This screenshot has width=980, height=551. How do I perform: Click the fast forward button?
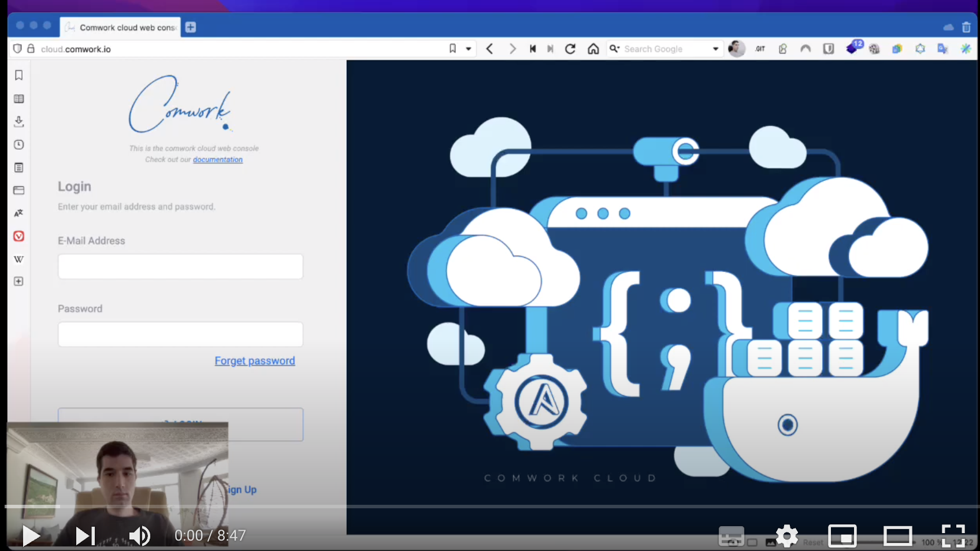coord(550,49)
